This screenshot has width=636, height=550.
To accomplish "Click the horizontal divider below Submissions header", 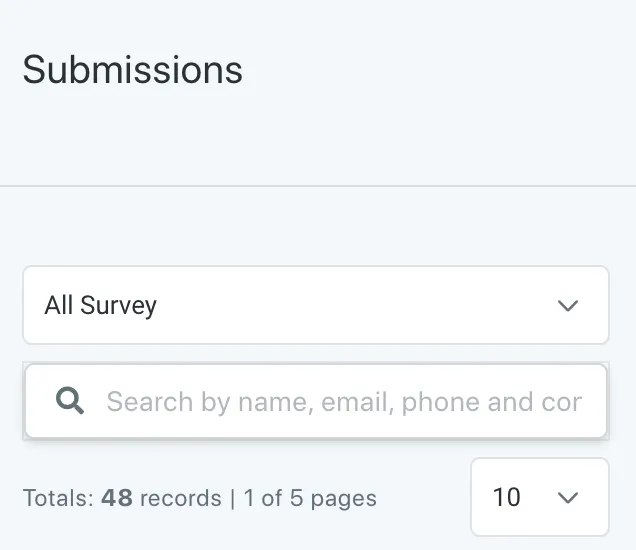I will [318, 186].
